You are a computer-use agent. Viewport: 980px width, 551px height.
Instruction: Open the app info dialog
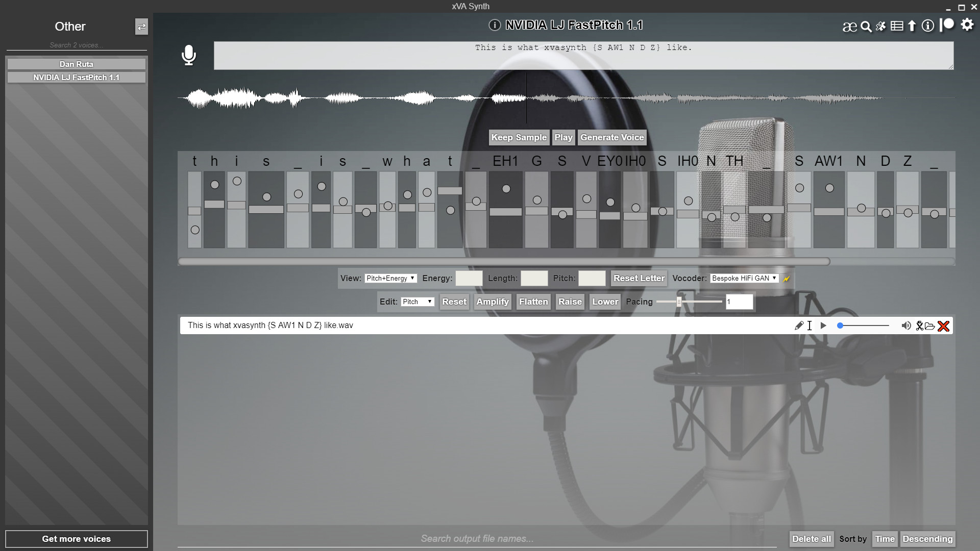click(x=927, y=26)
